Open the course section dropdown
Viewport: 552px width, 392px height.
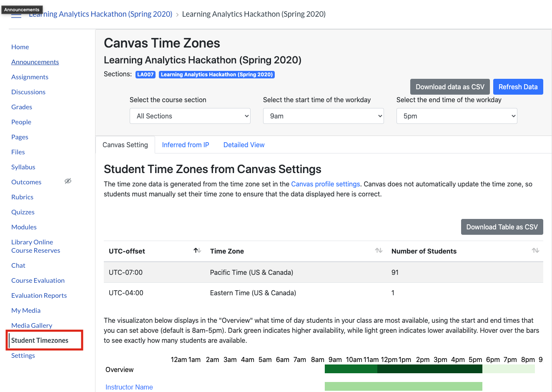click(x=190, y=116)
